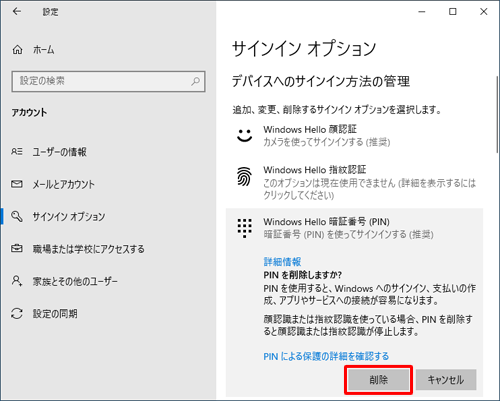
Task: Click the briefcase icon for 職場または学校
Action: click(17, 248)
